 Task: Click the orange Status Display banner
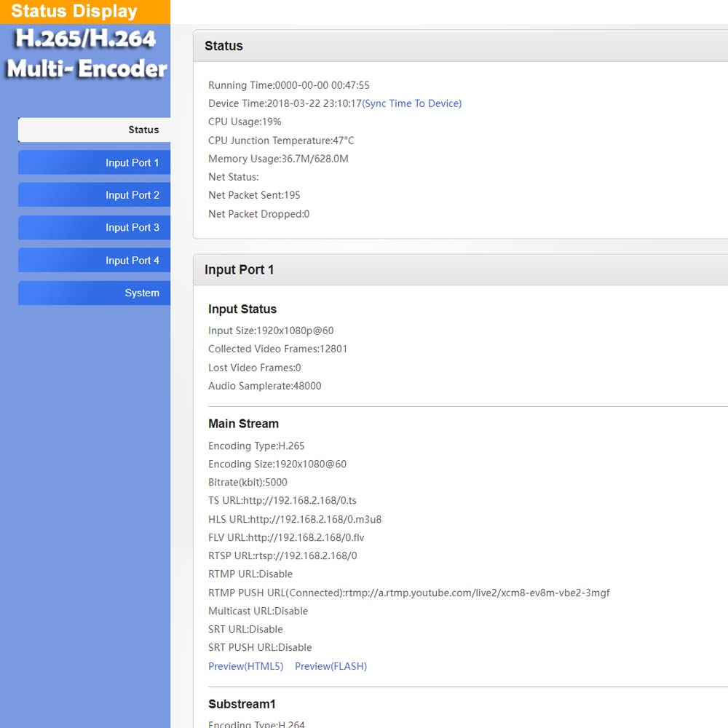85,12
